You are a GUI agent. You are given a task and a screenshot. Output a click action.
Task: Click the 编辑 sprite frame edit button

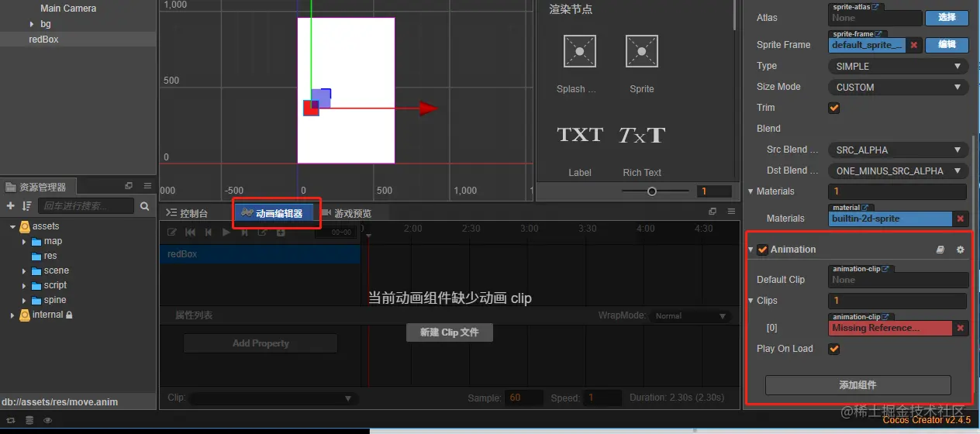point(947,44)
